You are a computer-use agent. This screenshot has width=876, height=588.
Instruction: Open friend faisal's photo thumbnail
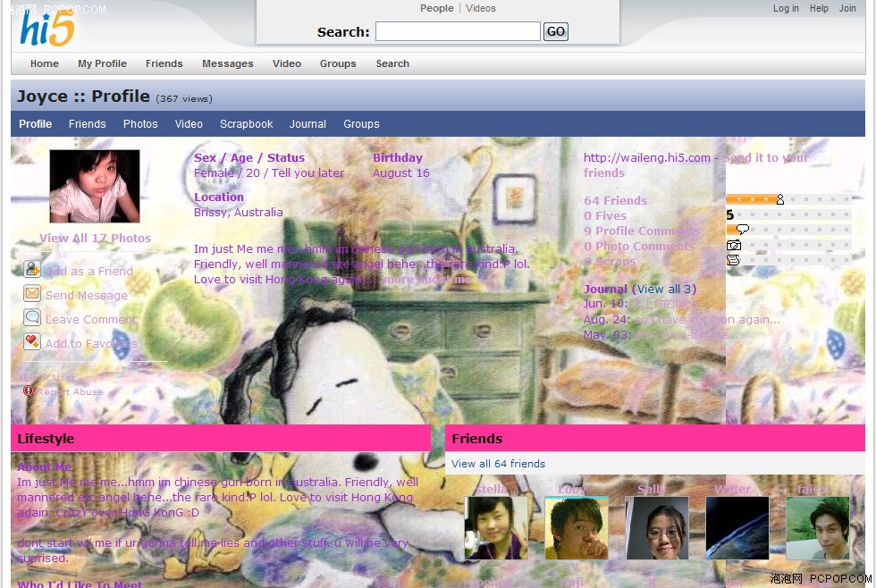tap(817, 528)
